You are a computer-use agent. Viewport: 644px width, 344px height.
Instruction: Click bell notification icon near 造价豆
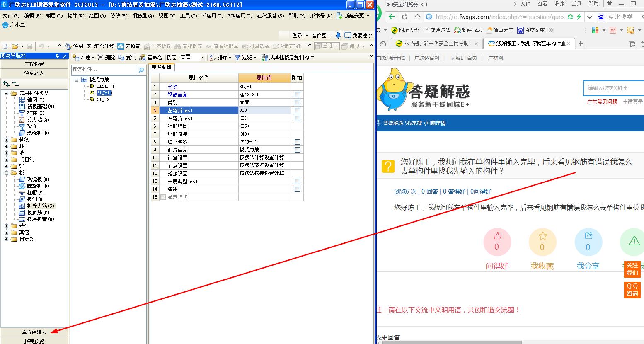(338, 36)
